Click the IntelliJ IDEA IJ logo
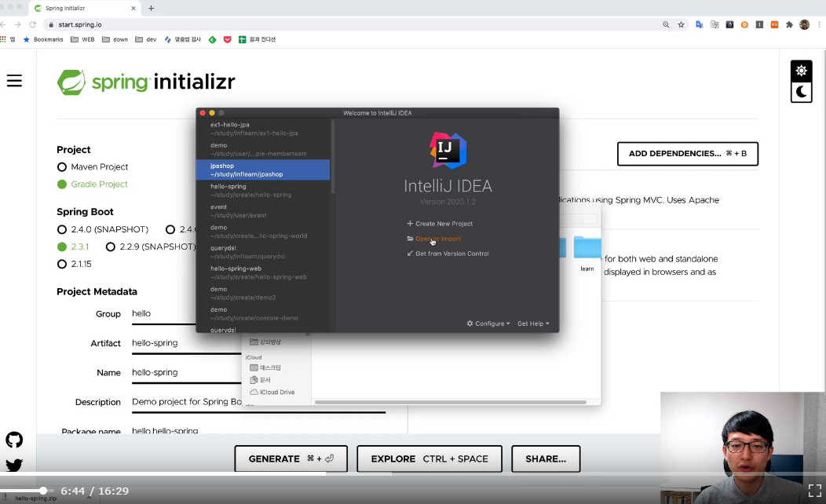Viewport: 826px width, 504px height. (448, 150)
